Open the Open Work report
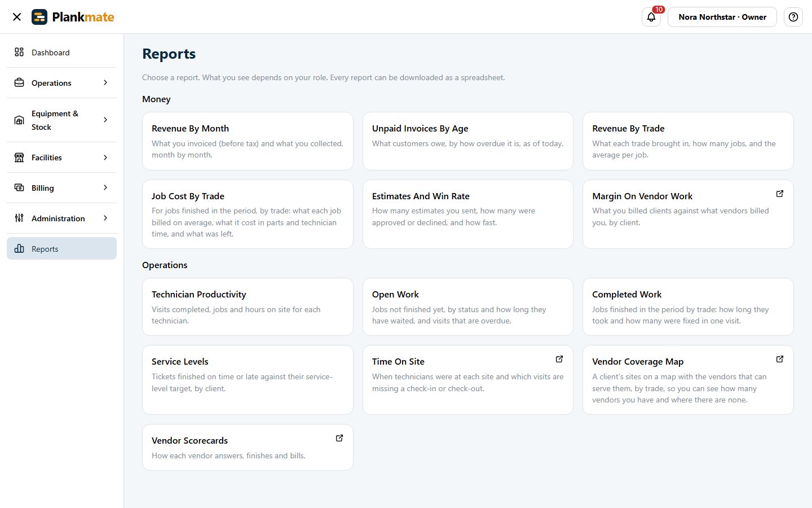 tap(468, 306)
